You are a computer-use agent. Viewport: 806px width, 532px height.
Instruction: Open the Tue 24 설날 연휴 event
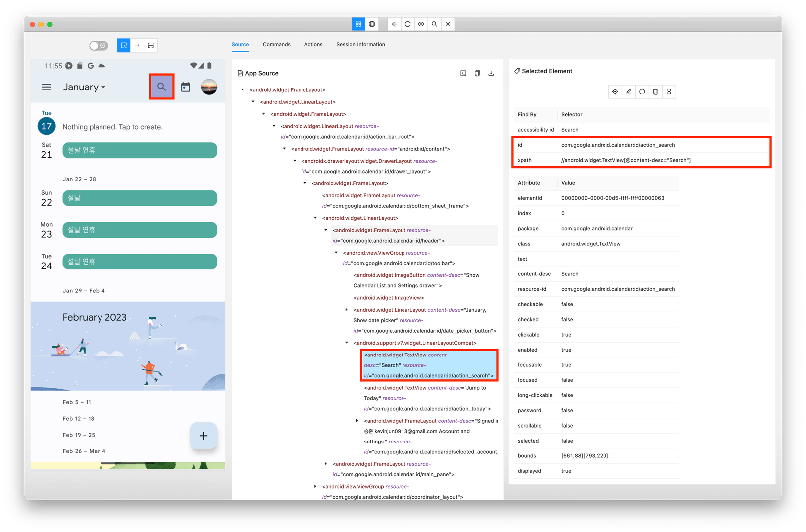(x=140, y=262)
